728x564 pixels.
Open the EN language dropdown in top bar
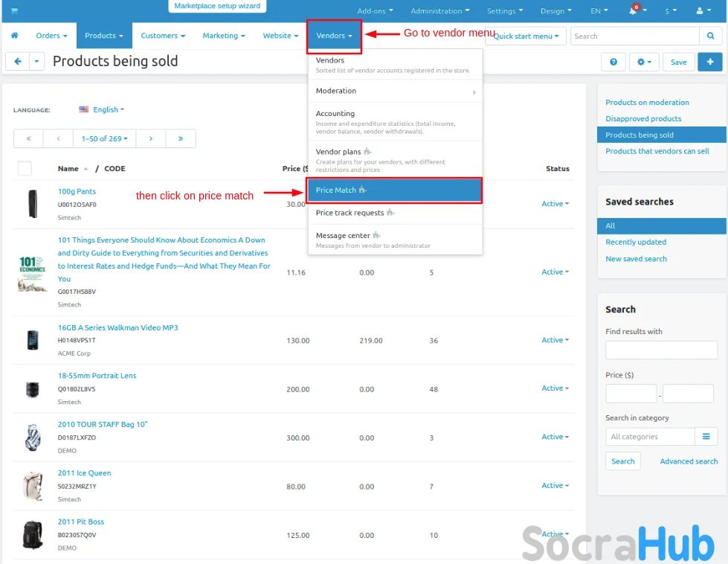click(599, 10)
